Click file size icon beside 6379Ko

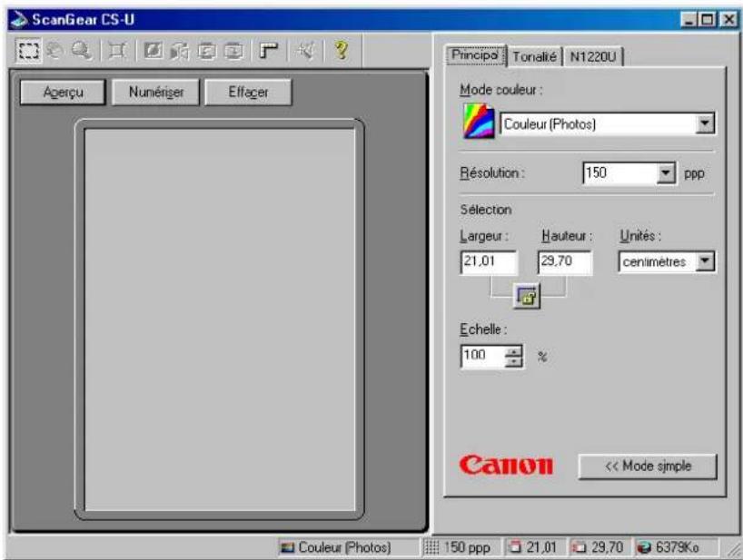click(644, 547)
